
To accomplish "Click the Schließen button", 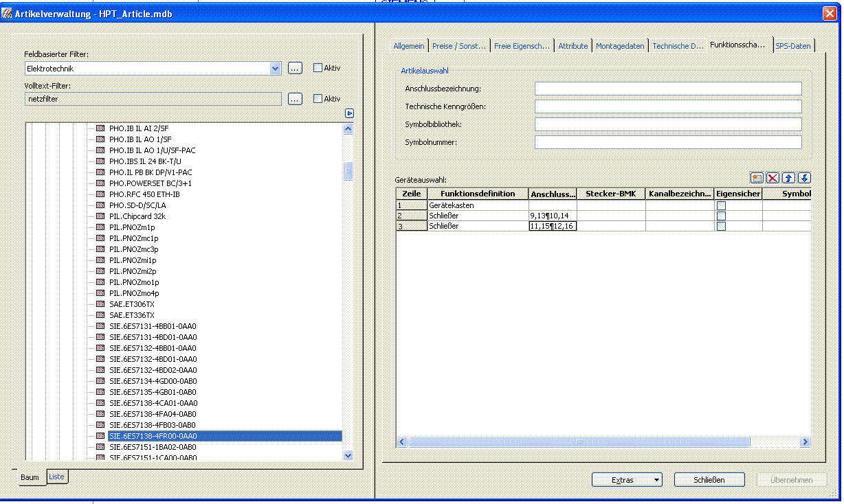I will tap(709, 480).
